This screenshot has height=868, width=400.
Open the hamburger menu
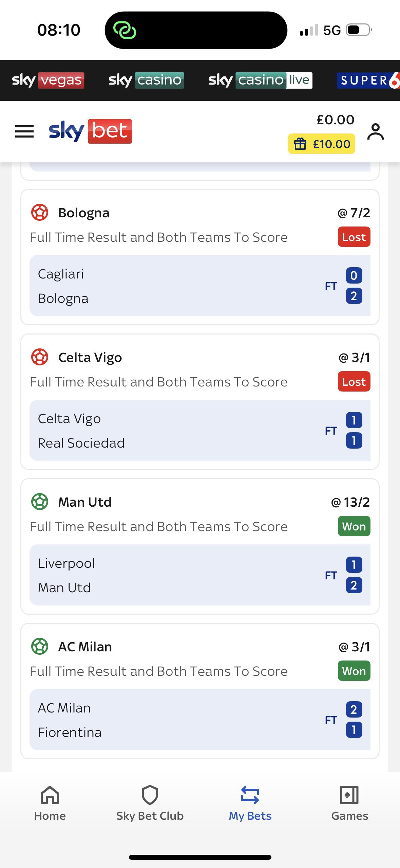click(24, 131)
